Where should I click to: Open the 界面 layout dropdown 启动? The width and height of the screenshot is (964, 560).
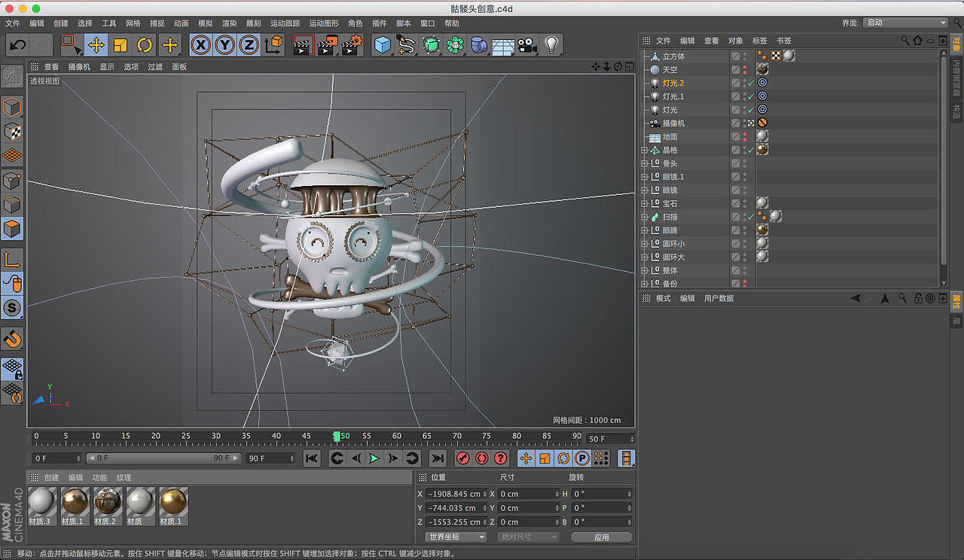tap(905, 23)
